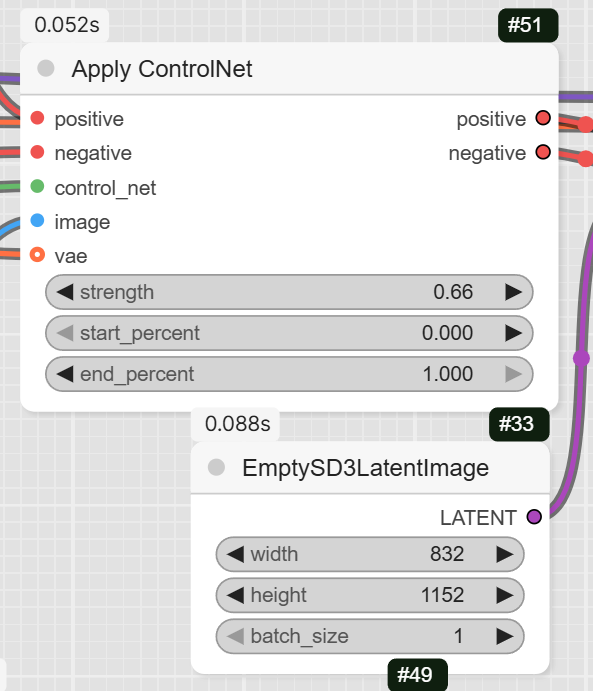Increase strength value with right arrow

pyautogui.click(x=513, y=292)
